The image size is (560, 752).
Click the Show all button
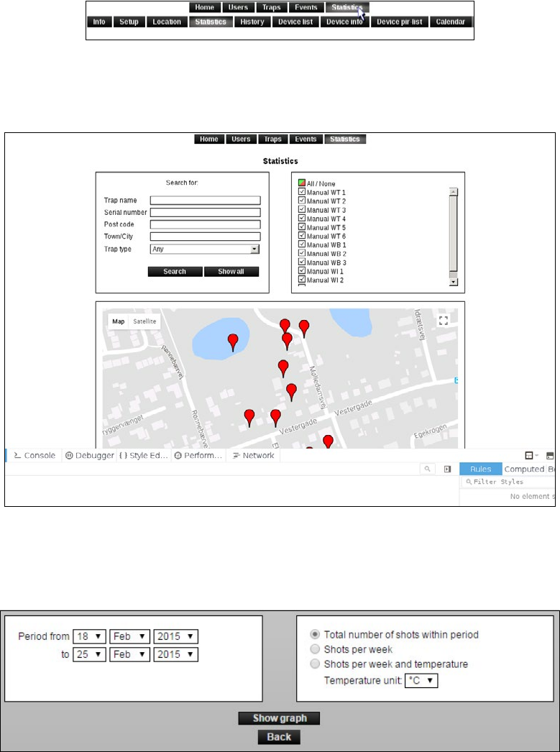231,272
